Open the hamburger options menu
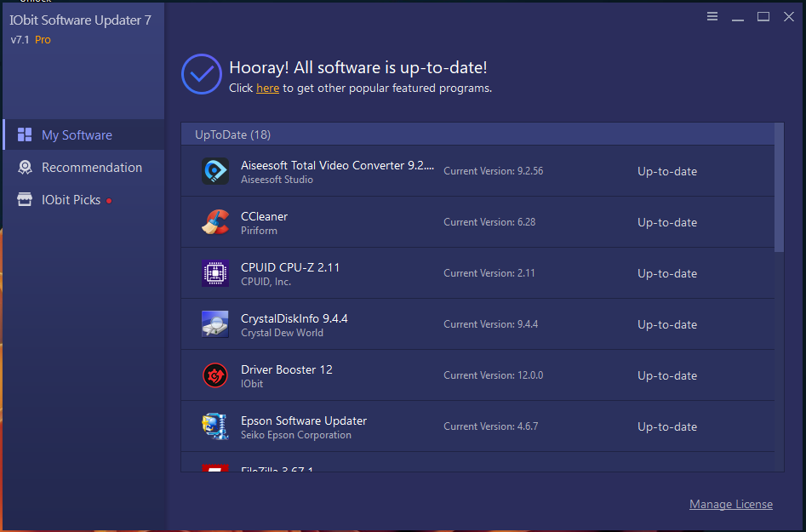Screen dimensions: 806x532 712,16
